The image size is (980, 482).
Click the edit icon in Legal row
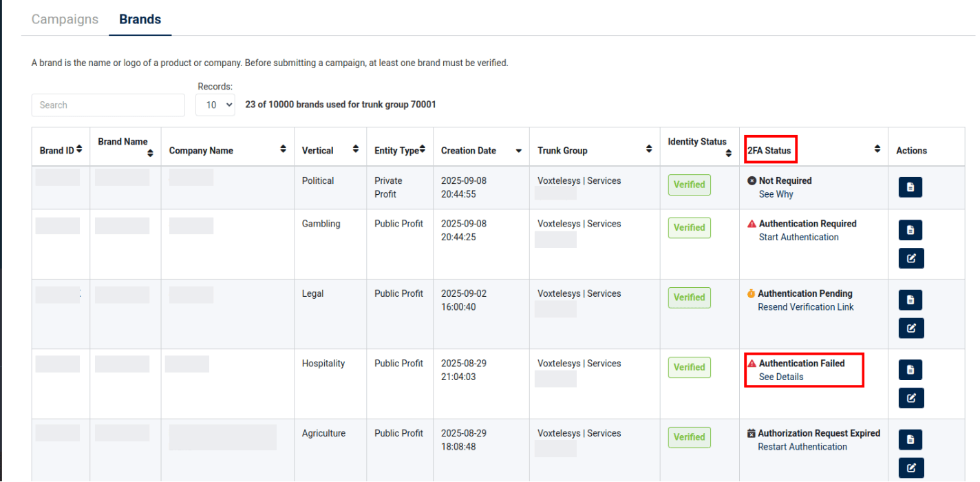pos(910,328)
